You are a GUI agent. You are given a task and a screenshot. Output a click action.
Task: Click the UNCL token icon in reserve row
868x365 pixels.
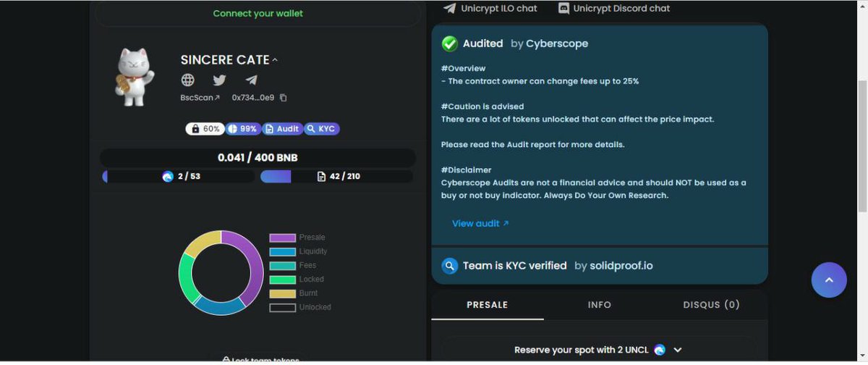point(660,350)
